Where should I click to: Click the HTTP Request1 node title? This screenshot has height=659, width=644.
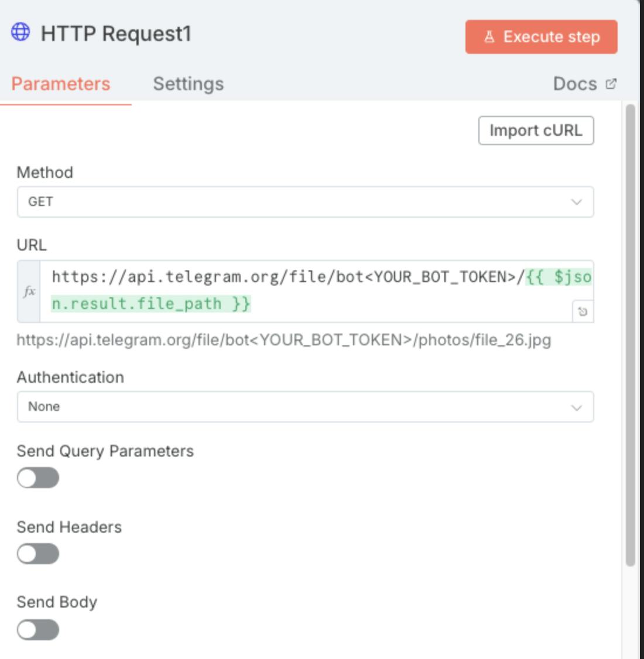[116, 34]
